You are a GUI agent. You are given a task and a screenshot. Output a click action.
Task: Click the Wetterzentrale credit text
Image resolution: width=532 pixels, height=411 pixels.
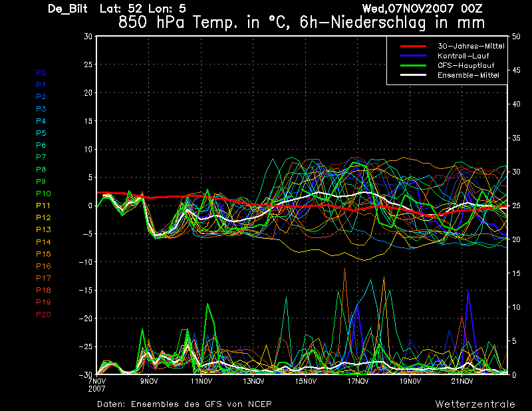point(475,404)
